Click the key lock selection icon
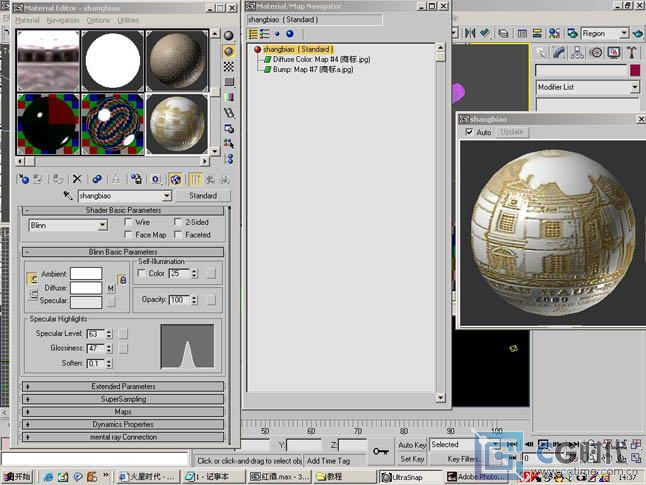The width and height of the screenshot is (646, 485). click(381, 452)
